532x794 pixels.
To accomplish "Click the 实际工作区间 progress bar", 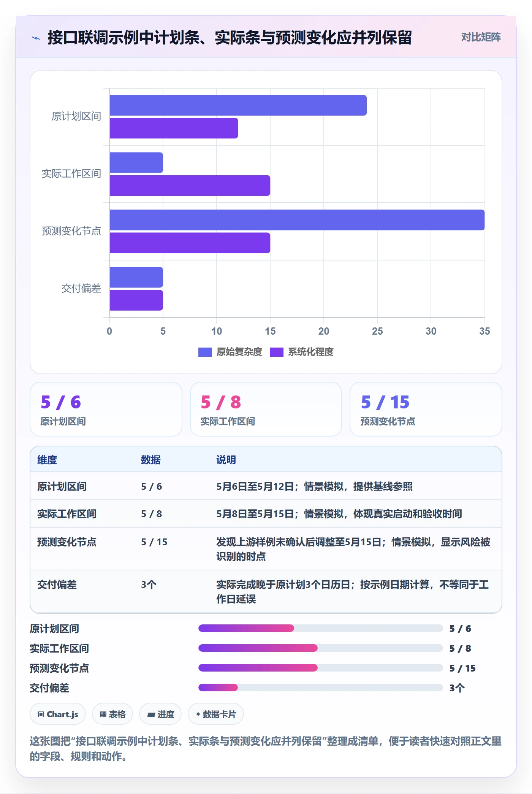I will [x=320, y=648].
